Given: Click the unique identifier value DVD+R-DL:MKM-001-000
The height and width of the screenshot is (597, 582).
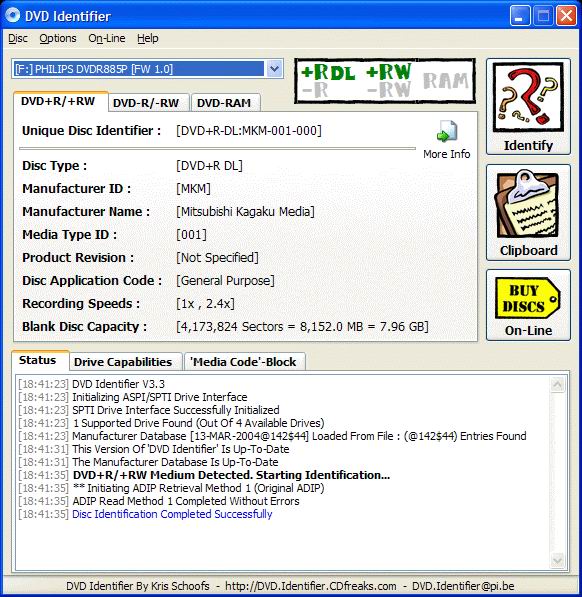Looking at the screenshot, I should tap(249, 131).
